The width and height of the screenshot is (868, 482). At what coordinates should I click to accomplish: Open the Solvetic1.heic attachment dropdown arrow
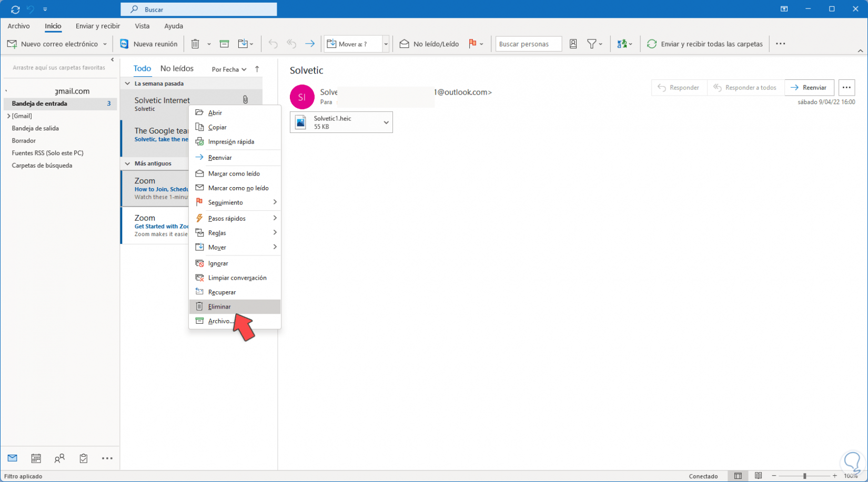tap(386, 122)
